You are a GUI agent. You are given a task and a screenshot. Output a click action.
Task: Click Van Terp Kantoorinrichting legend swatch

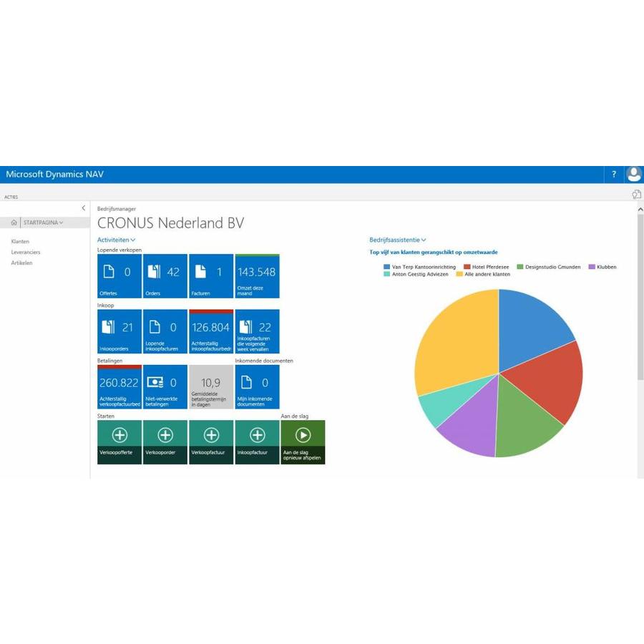pyautogui.click(x=386, y=267)
